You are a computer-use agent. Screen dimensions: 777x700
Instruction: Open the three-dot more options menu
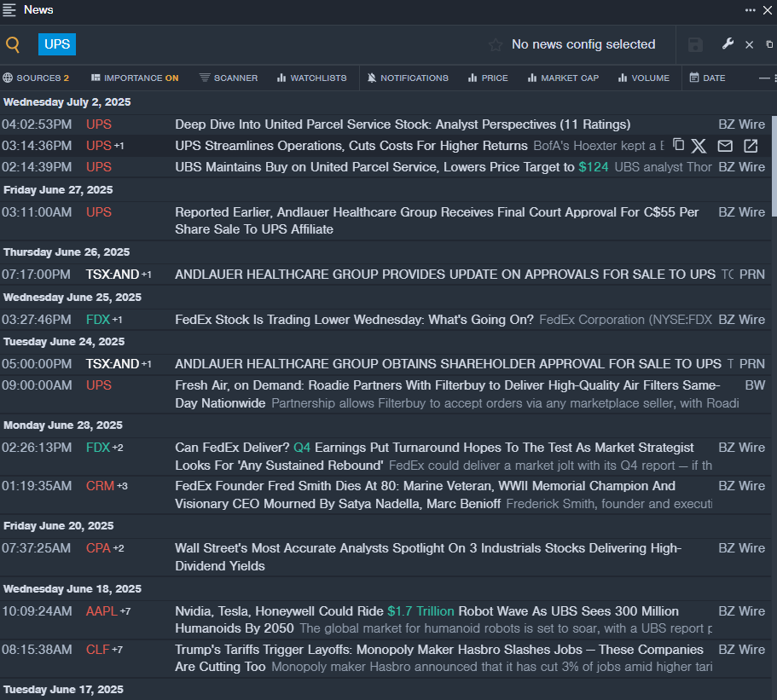(x=751, y=10)
